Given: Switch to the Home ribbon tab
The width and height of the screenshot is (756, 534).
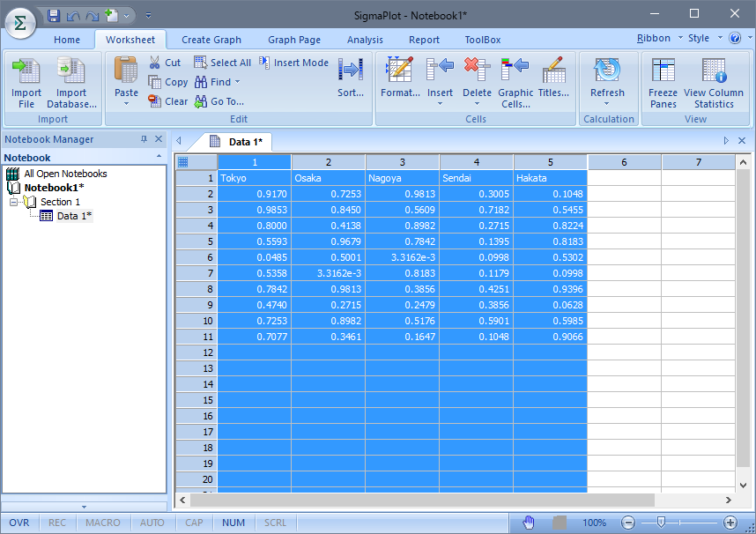Looking at the screenshot, I should [x=67, y=40].
